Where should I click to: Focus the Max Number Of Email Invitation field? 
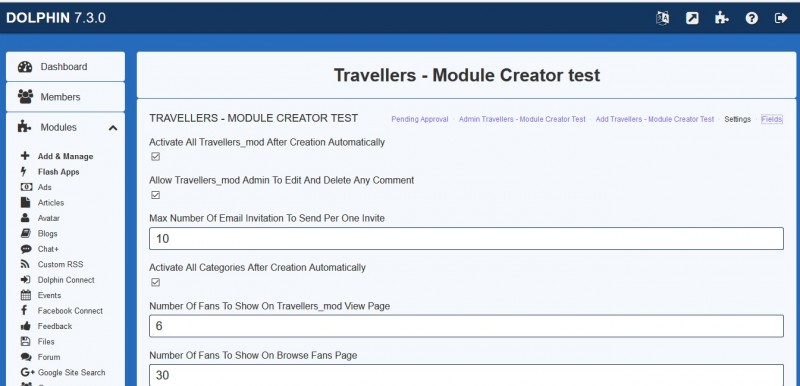466,239
